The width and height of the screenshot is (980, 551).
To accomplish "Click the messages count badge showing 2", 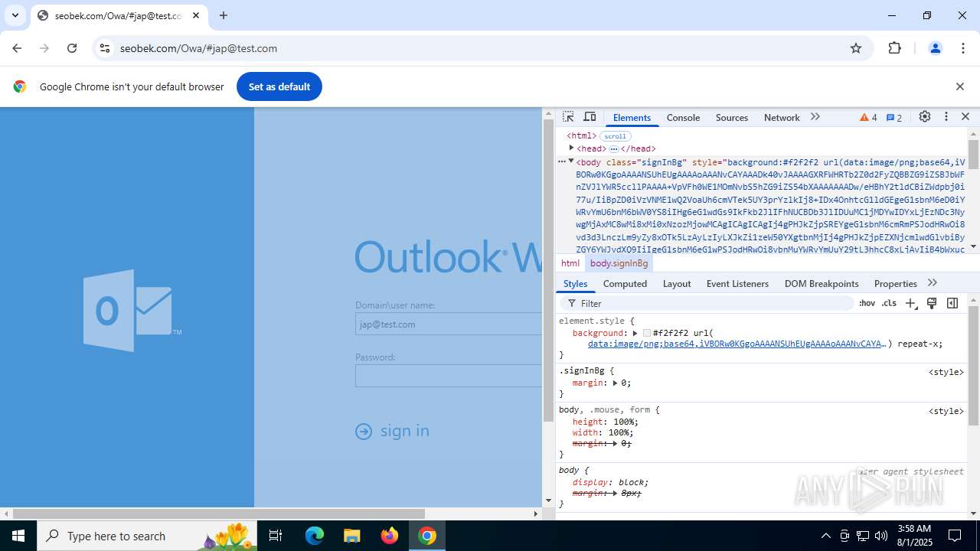I will pos(894,118).
